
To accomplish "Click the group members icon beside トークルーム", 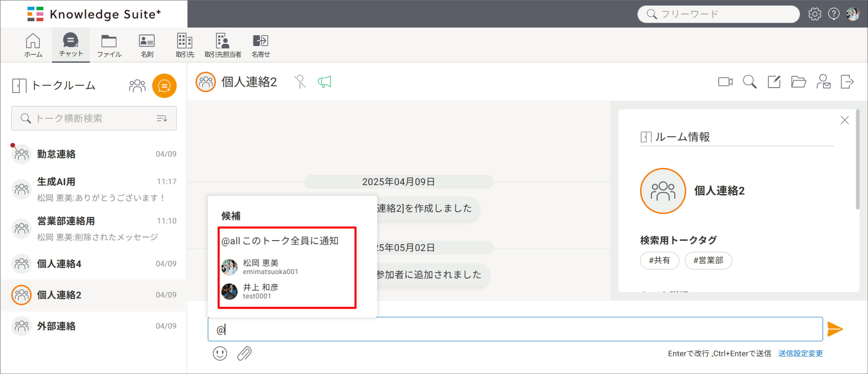I will 137,86.
